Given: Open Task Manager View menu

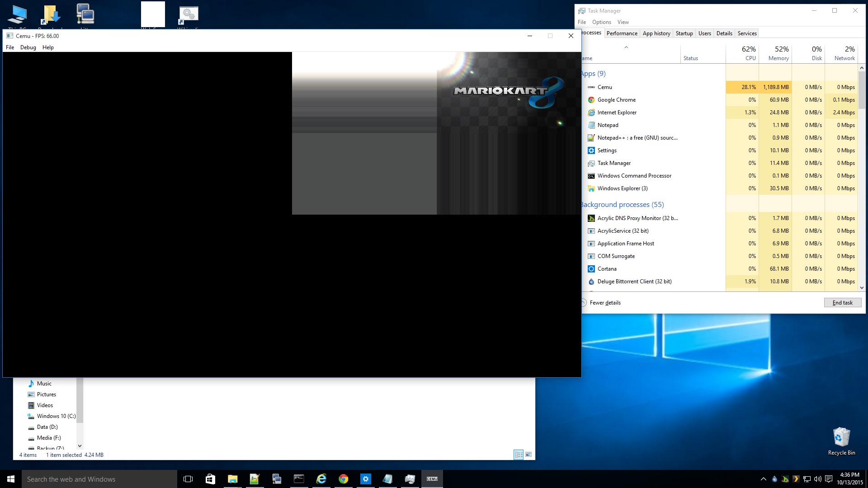Looking at the screenshot, I should (x=623, y=22).
